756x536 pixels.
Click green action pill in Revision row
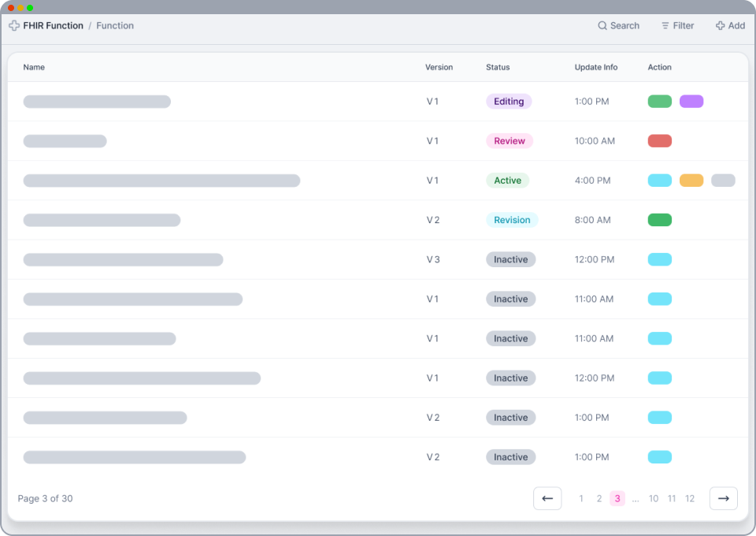pos(659,220)
